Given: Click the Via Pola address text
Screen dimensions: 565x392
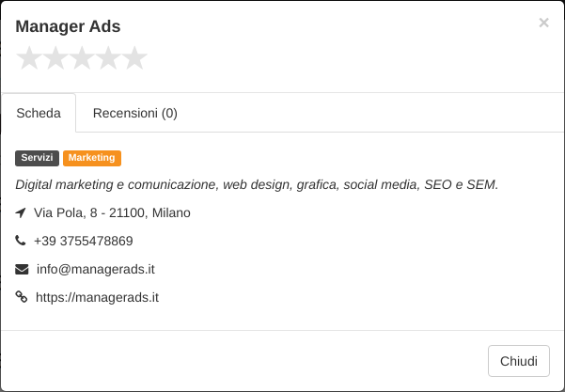Looking at the screenshot, I should [x=112, y=213].
